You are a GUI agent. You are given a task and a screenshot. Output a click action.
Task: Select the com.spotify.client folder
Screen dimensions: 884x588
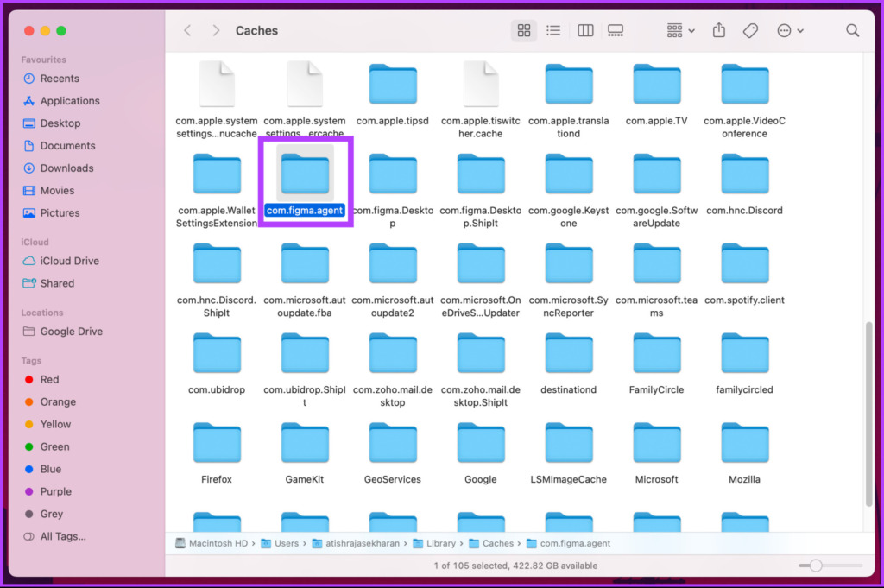click(x=744, y=275)
